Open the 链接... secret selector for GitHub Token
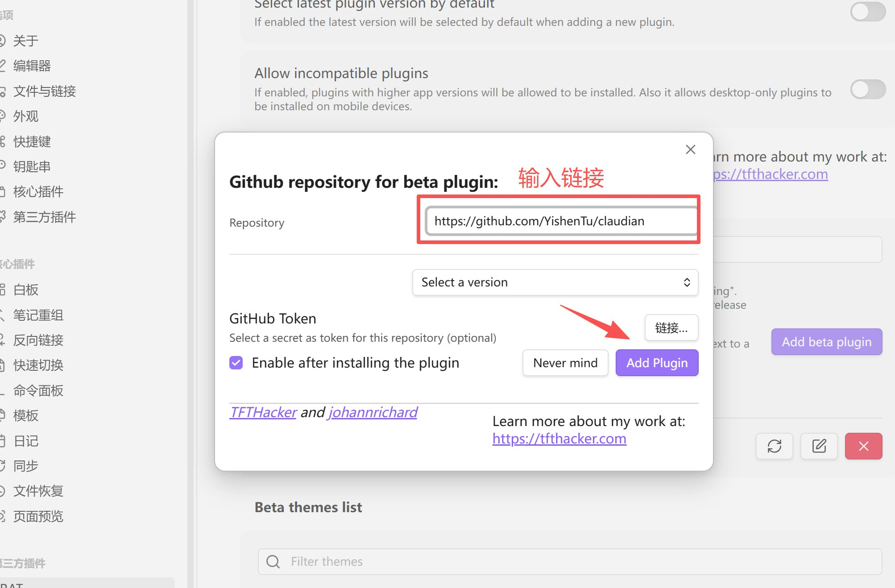This screenshot has width=895, height=588. (x=671, y=328)
